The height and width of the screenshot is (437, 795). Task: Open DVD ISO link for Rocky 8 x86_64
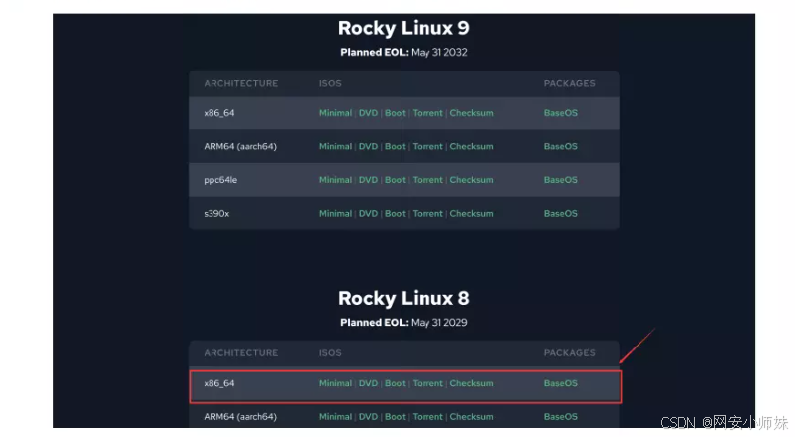point(368,383)
